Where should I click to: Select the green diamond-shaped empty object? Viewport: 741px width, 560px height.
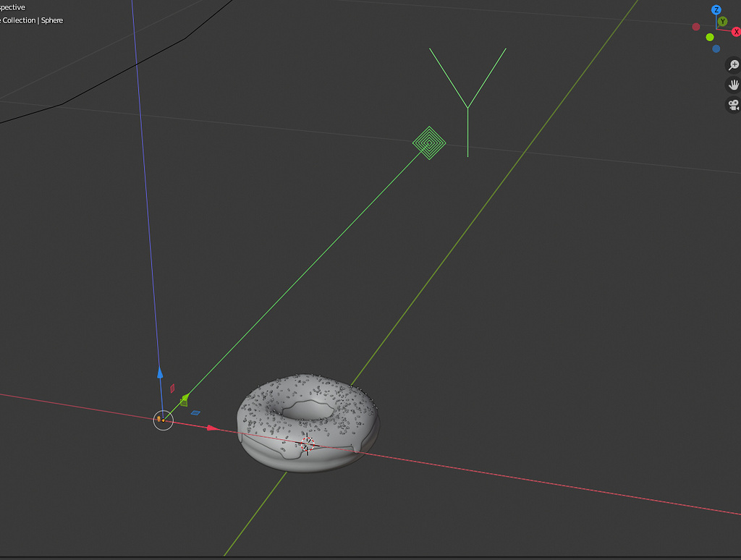coord(429,143)
